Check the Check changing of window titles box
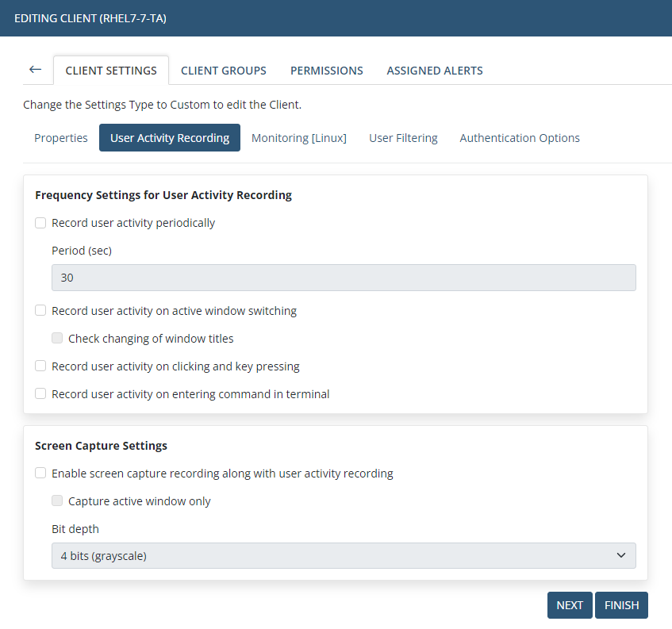Image resolution: width=672 pixels, height=629 pixels. click(x=57, y=339)
